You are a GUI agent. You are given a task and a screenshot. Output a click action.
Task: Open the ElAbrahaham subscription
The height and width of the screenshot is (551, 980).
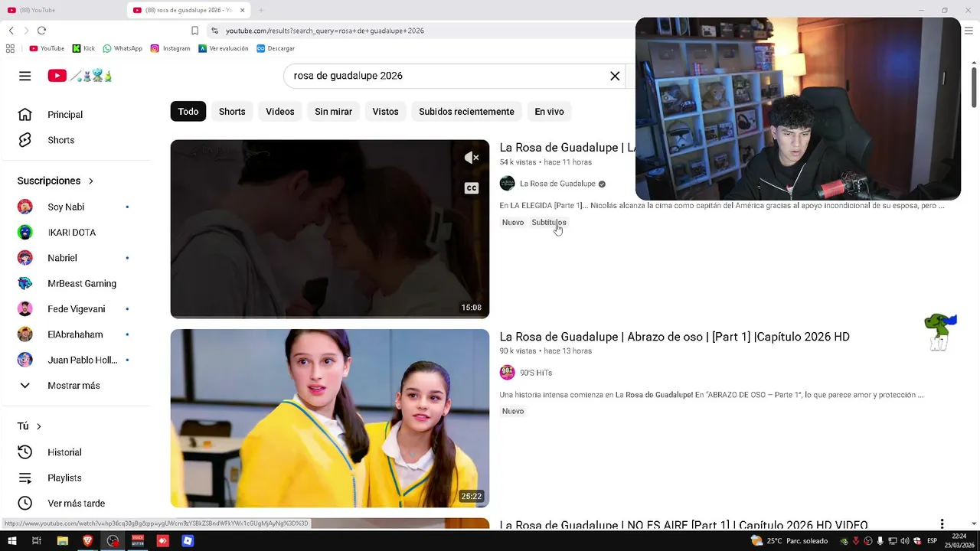click(77, 334)
